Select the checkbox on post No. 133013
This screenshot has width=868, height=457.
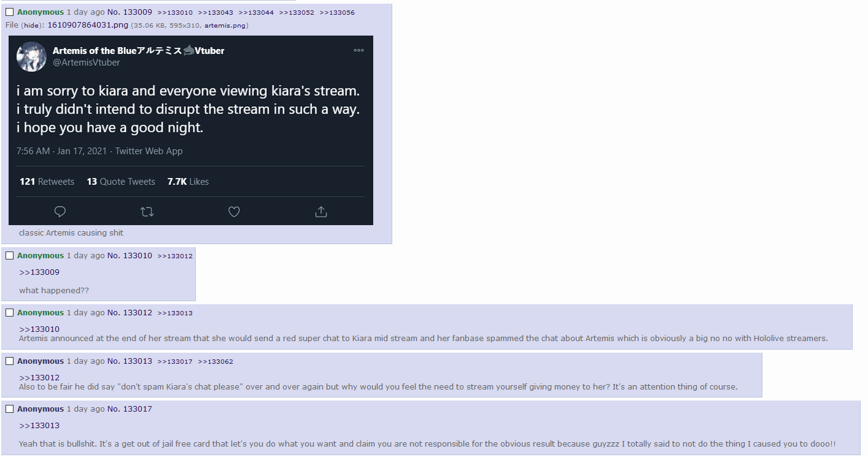tap(9, 361)
